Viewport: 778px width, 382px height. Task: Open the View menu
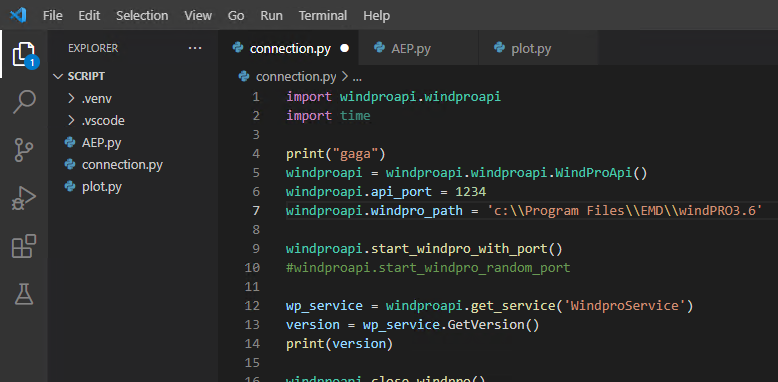198,15
